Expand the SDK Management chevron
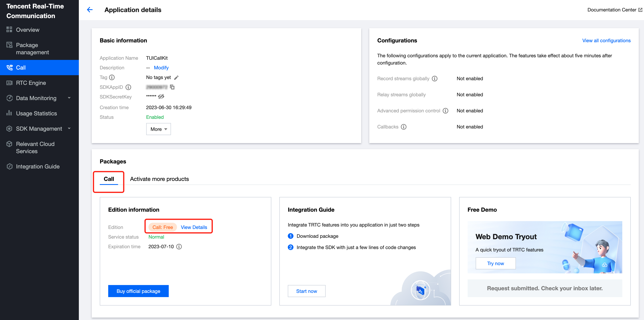 point(69,128)
